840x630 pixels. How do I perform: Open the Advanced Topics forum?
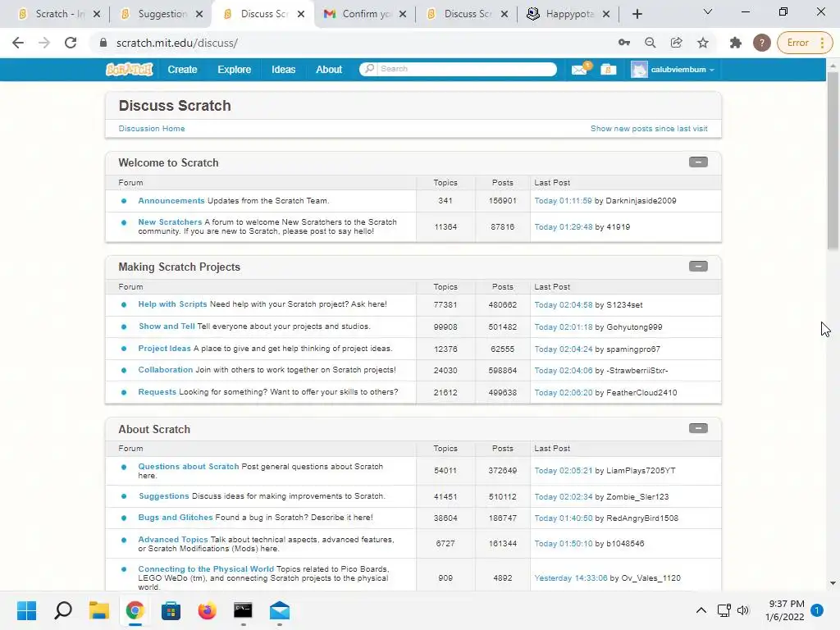(173, 540)
